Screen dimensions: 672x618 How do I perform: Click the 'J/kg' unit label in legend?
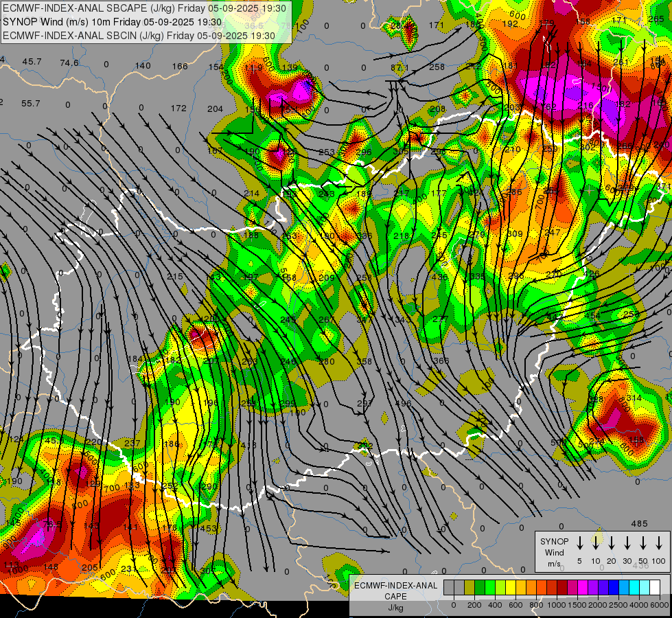click(x=395, y=608)
